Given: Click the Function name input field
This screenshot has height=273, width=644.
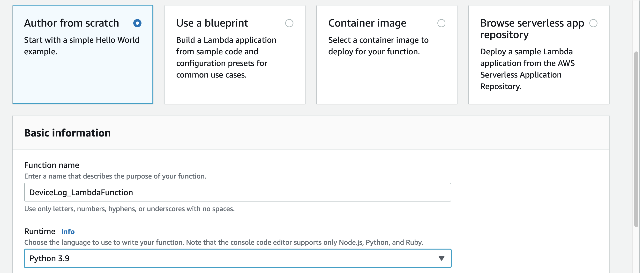Looking at the screenshot, I should (x=238, y=192).
